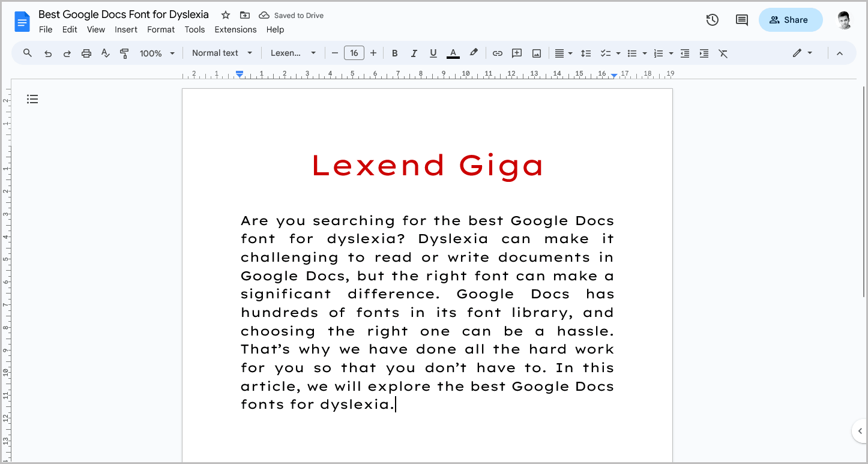Open the Google account avatar

pos(844,20)
